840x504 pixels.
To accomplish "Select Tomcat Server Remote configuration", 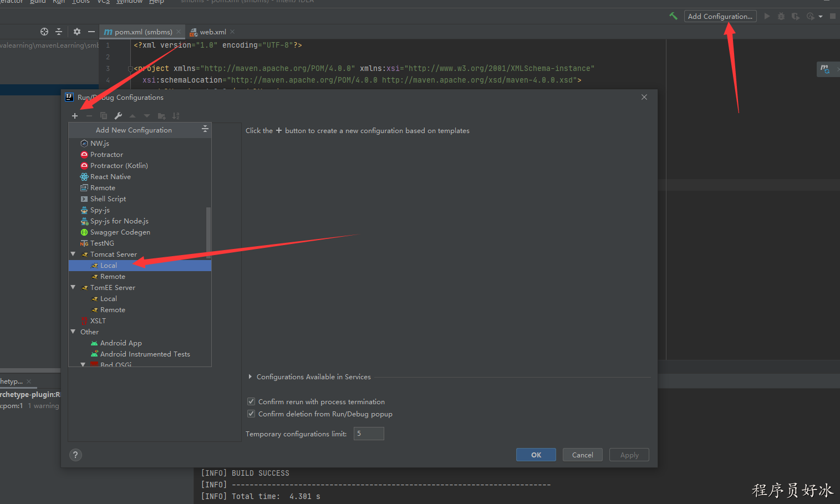I will pyautogui.click(x=140, y=276).
